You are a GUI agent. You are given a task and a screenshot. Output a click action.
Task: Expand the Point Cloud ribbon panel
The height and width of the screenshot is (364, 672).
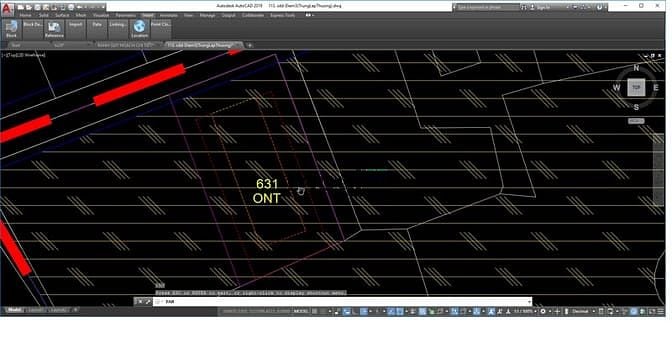click(161, 29)
